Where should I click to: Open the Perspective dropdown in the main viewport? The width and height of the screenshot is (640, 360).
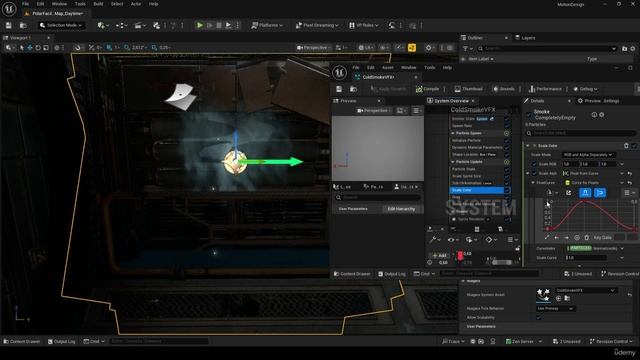tap(314, 48)
